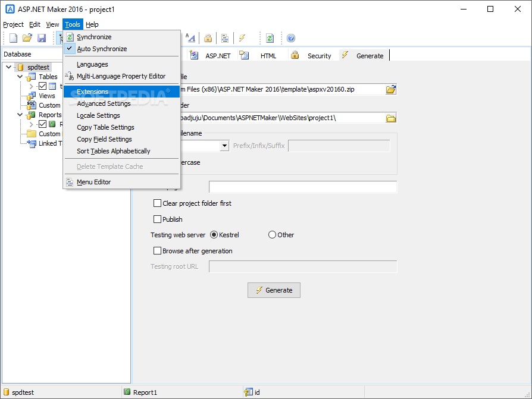The height and width of the screenshot is (399, 532).
Task: Click the Open Project folder icon
Action: coord(27,38)
